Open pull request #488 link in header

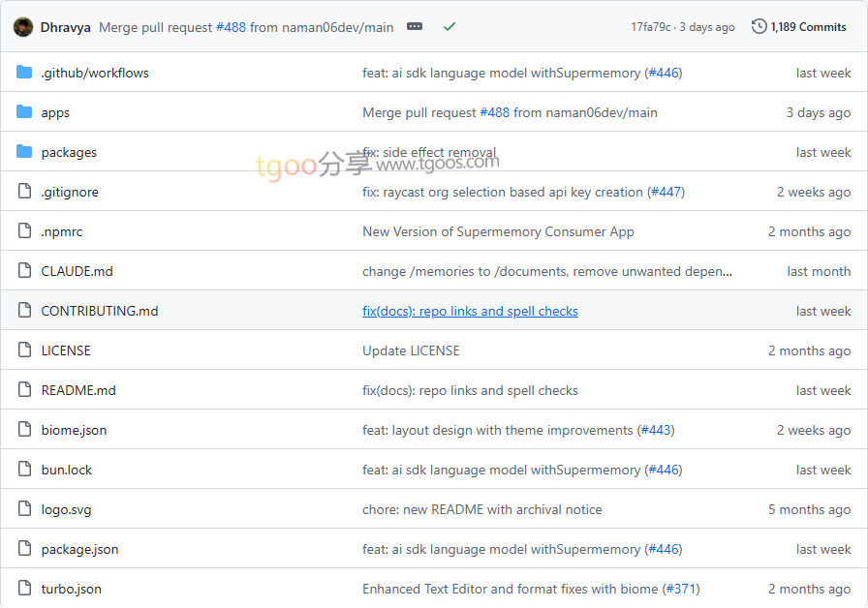point(231,27)
